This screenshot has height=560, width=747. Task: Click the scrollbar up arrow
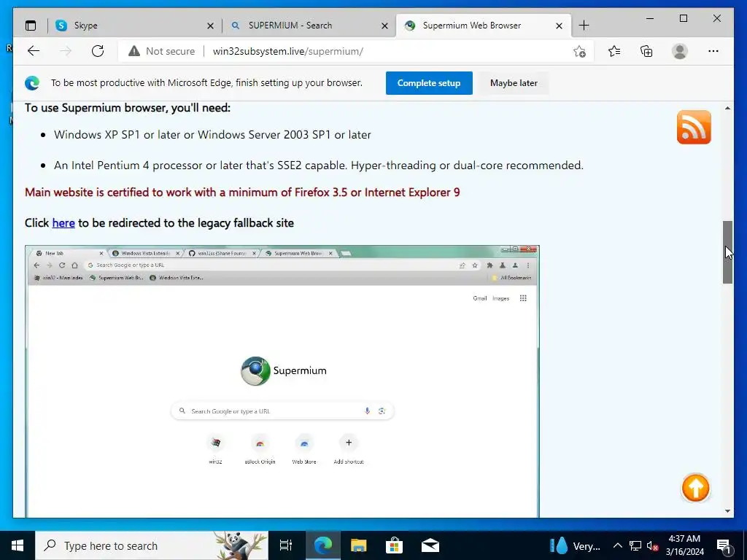pyautogui.click(x=727, y=108)
